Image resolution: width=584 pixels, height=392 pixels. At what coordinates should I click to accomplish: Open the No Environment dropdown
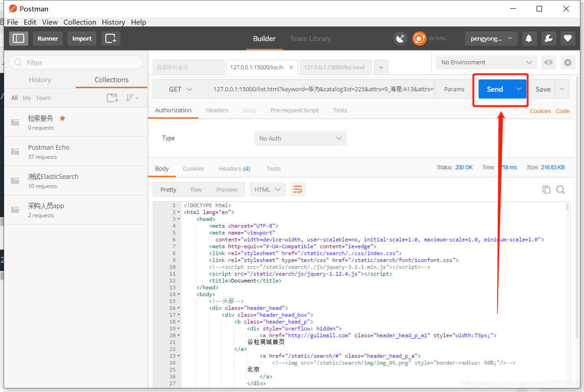point(486,63)
